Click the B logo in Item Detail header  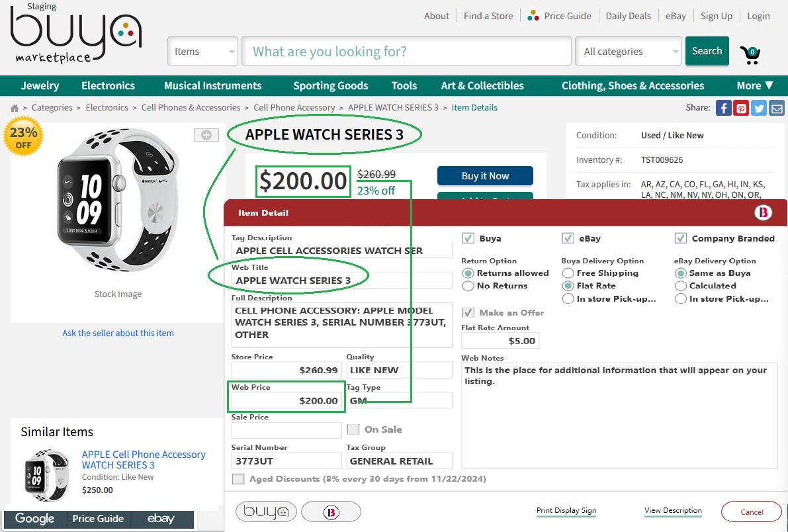tap(763, 212)
